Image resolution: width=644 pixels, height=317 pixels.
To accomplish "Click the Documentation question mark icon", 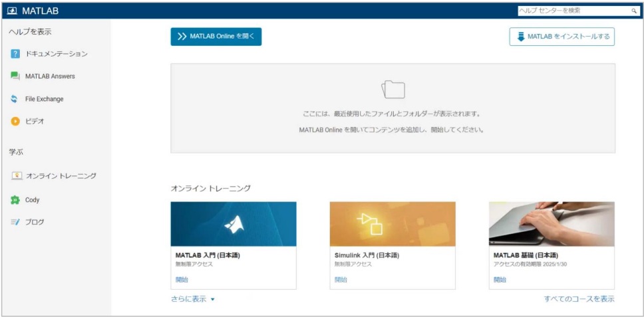I will [x=15, y=54].
